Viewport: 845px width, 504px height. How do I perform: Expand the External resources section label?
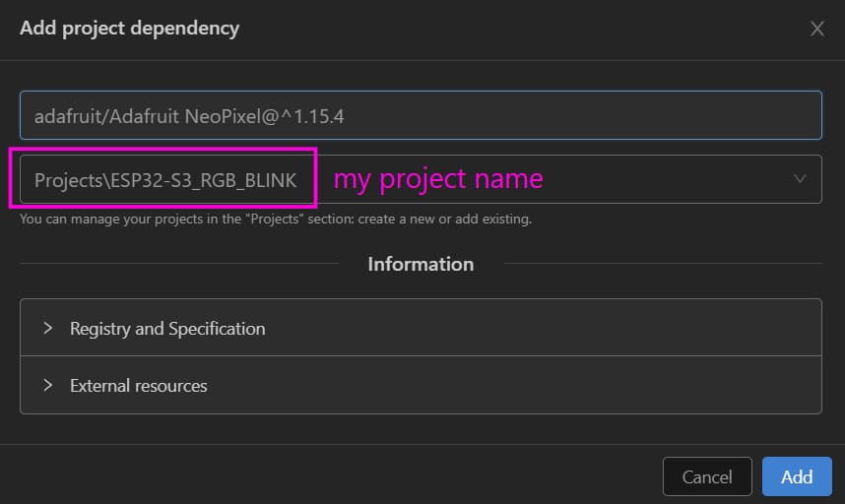[139, 386]
